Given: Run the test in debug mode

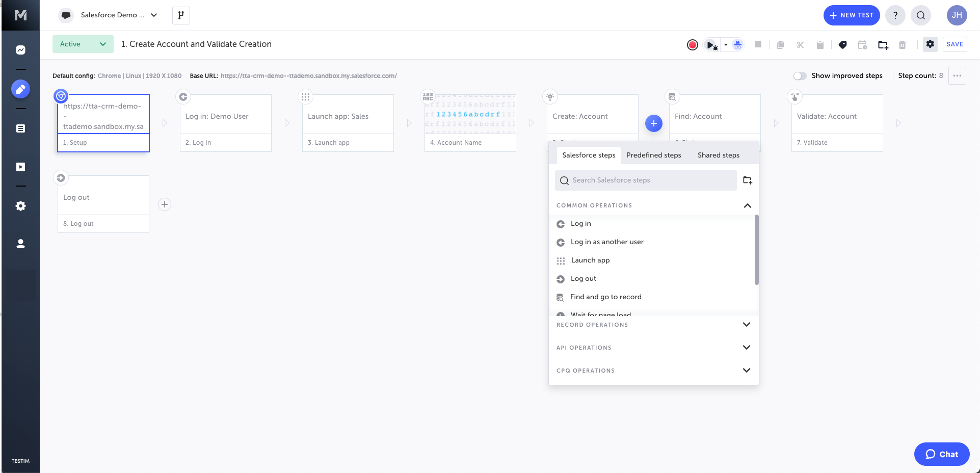Looking at the screenshot, I should coord(711,45).
